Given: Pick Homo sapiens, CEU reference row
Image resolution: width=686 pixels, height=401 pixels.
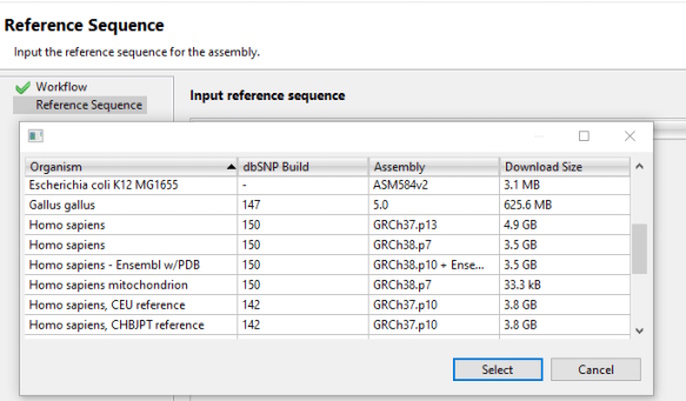Looking at the screenshot, I should (327, 305).
